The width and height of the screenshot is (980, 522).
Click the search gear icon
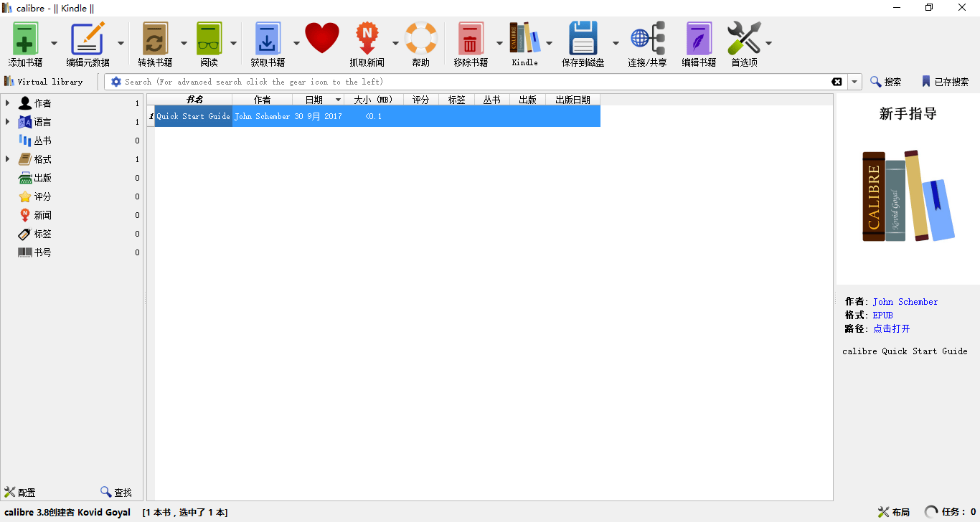click(x=116, y=82)
